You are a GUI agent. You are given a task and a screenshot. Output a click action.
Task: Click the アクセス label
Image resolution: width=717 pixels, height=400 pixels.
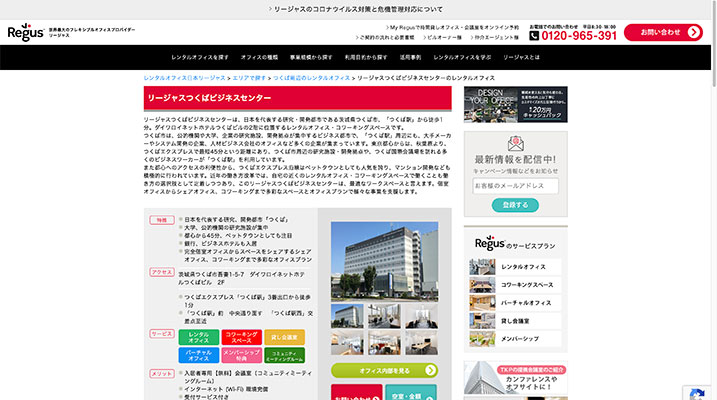[x=162, y=272]
